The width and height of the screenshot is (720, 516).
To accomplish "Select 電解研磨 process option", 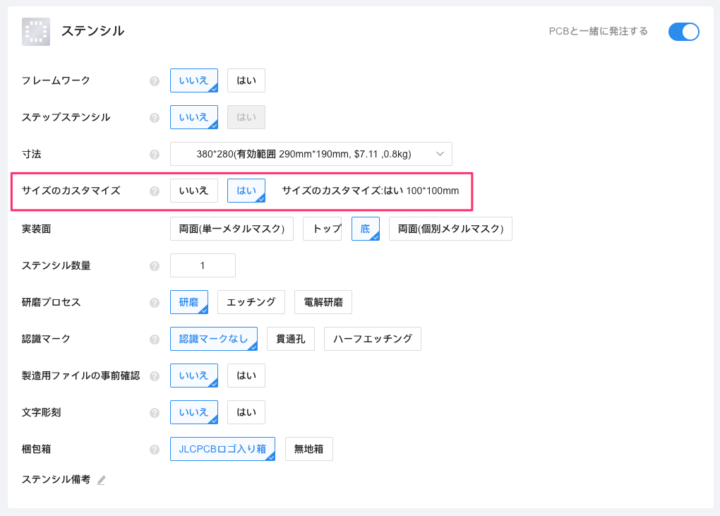I will click(x=322, y=302).
